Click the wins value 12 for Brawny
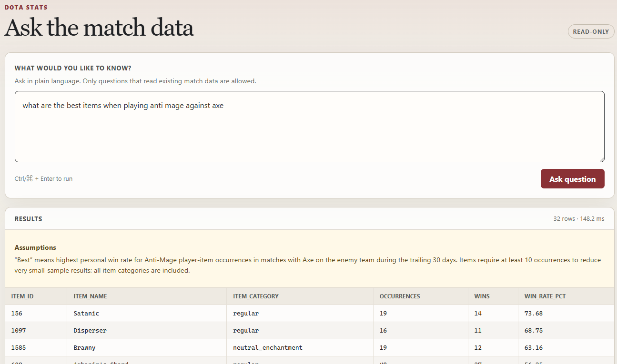Screen dimensions: 617x364 click(493, 348)
